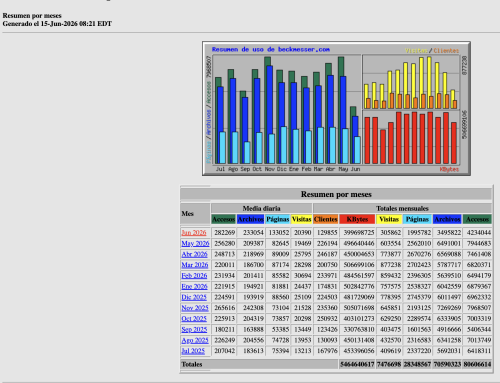This screenshot has width=500, height=383.
Task: Open the Dic 2025 monthly report link
Action: click(x=194, y=297)
